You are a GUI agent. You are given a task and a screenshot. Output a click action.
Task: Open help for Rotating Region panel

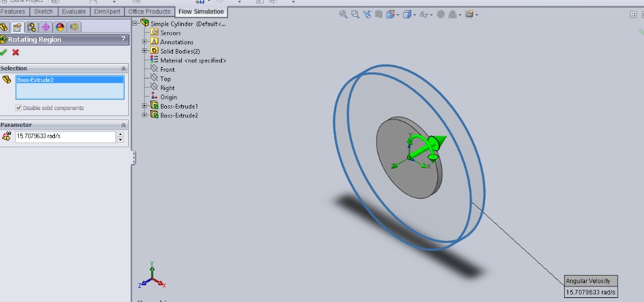click(x=123, y=40)
